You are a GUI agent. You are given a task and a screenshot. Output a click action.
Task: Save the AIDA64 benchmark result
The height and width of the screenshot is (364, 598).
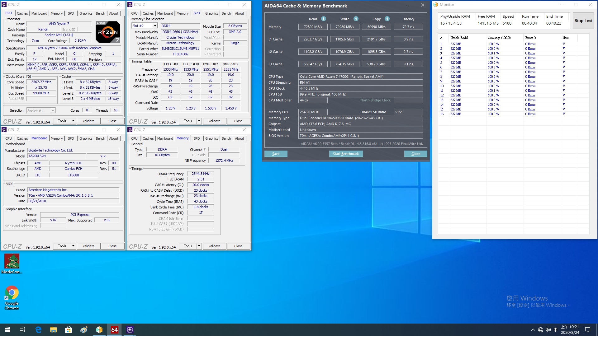click(x=276, y=154)
